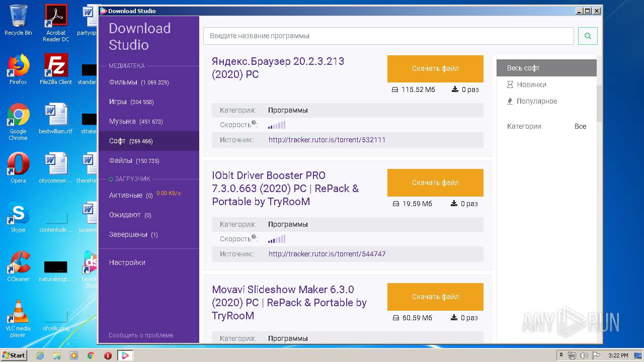Open tracker.rutor.is/torrent/532111 source link
The height and width of the screenshot is (362, 644).
tap(327, 140)
